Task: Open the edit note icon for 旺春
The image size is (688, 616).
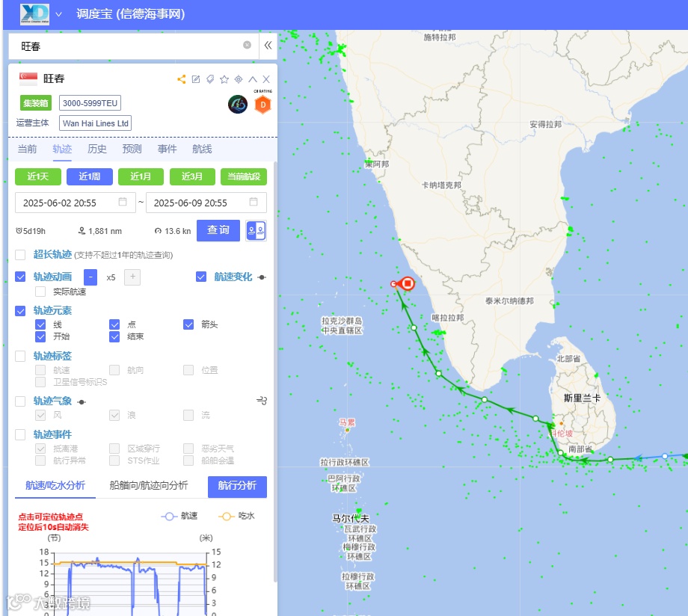Action: 196,79
